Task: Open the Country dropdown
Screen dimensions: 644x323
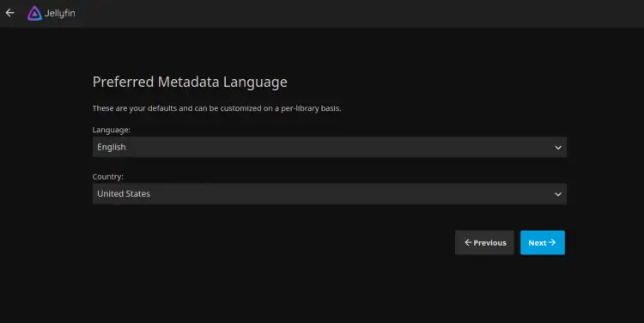Action: [330, 194]
